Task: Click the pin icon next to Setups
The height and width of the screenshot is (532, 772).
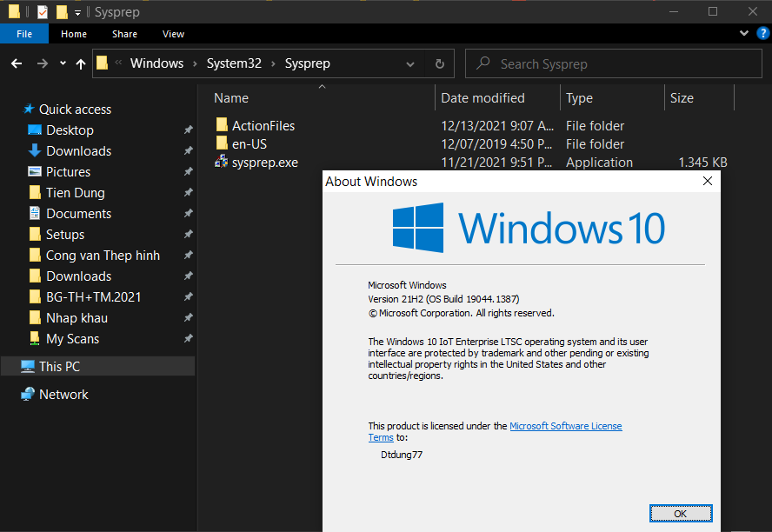Action: 188,234
